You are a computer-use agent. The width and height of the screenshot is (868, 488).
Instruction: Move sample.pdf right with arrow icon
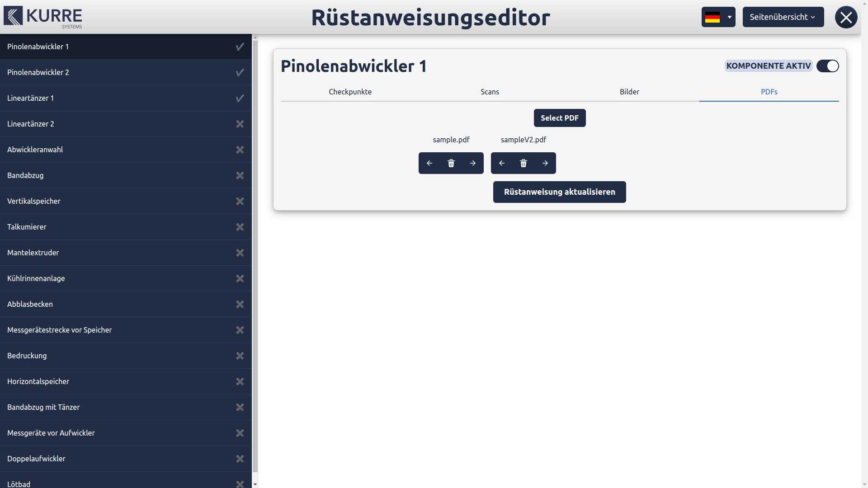coord(472,163)
